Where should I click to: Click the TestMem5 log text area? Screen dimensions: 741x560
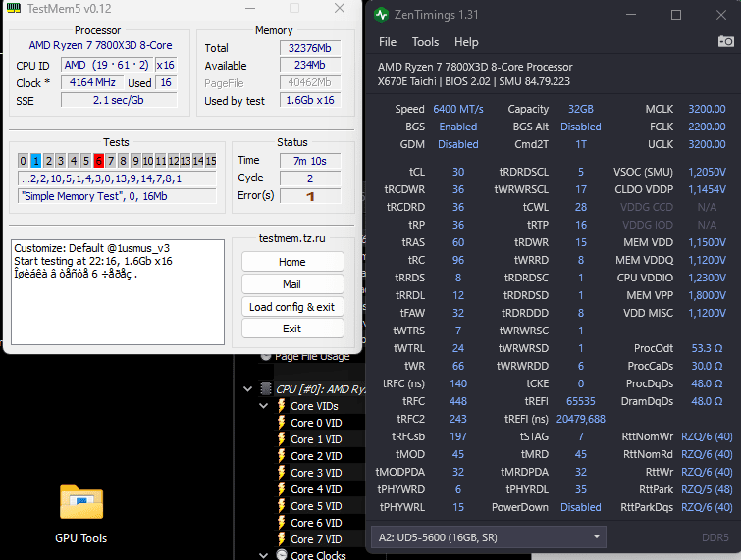click(118, 292)
